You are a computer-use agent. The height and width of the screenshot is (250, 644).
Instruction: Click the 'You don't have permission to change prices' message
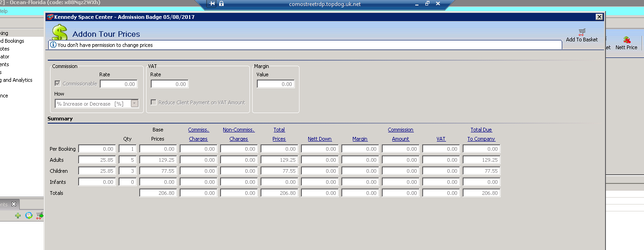click(x=105, y=45)
